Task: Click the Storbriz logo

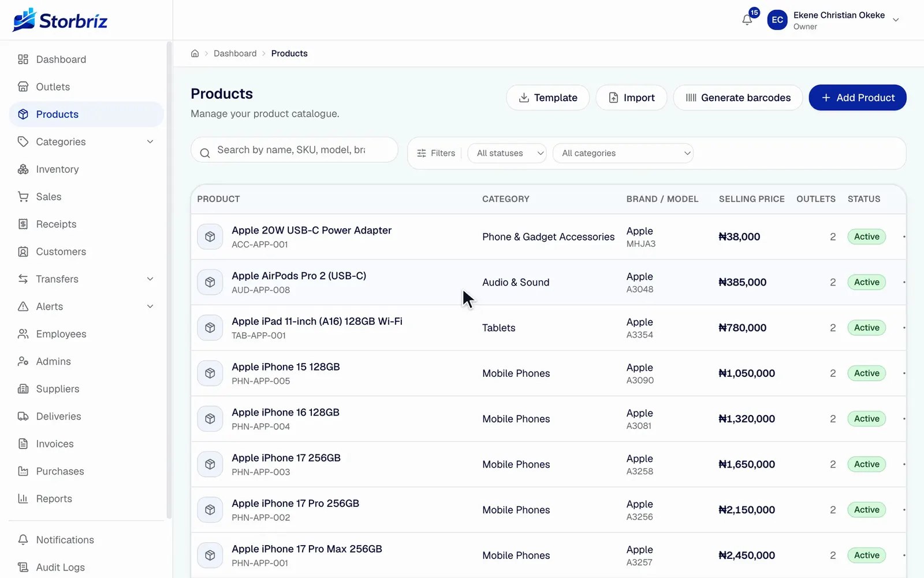Action: (60, 20)
